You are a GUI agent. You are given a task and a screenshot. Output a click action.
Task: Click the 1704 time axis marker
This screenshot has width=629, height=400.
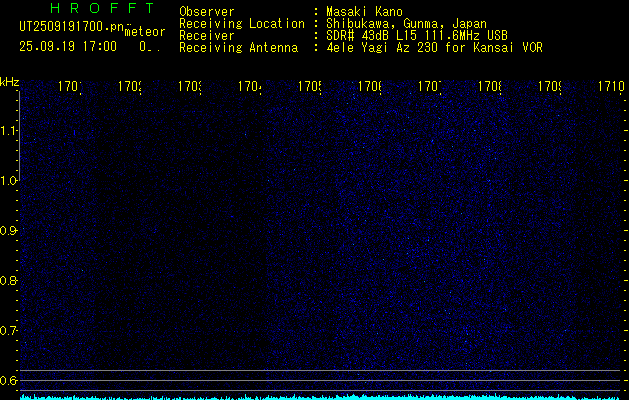coord(250,87)
